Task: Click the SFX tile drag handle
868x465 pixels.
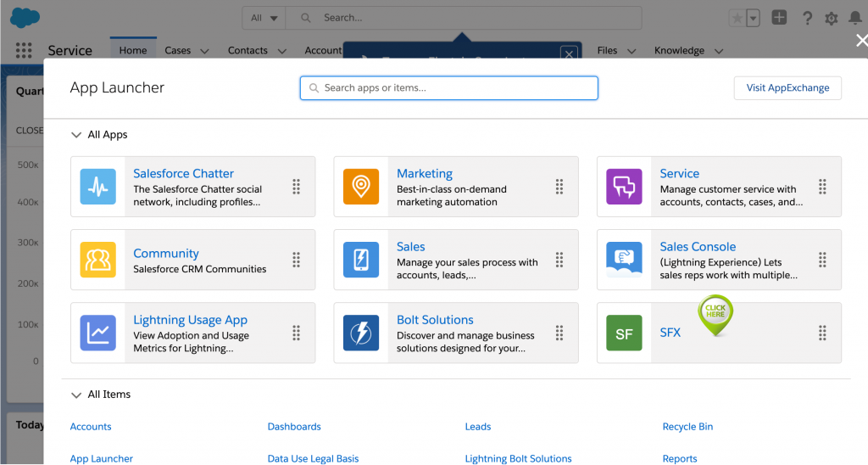Action: coord(822,333)
